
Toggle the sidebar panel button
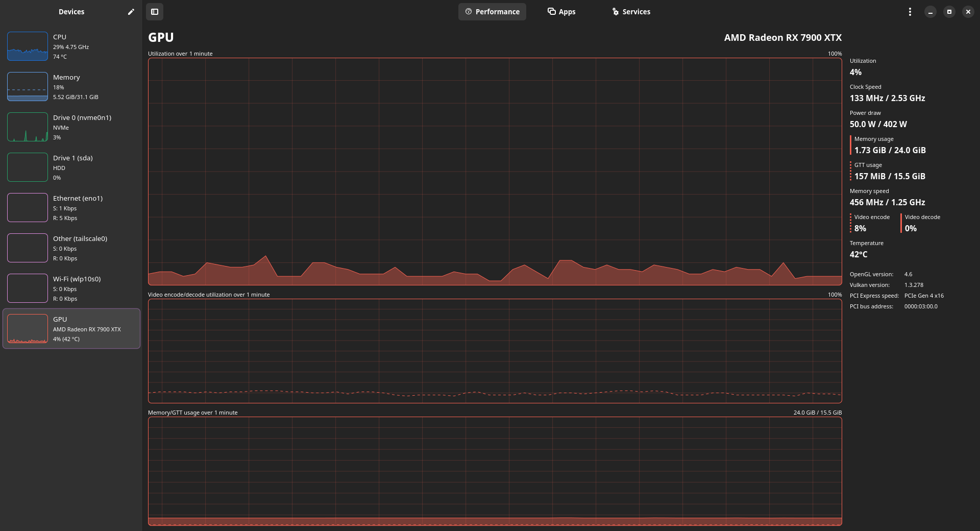click(155, 12)
